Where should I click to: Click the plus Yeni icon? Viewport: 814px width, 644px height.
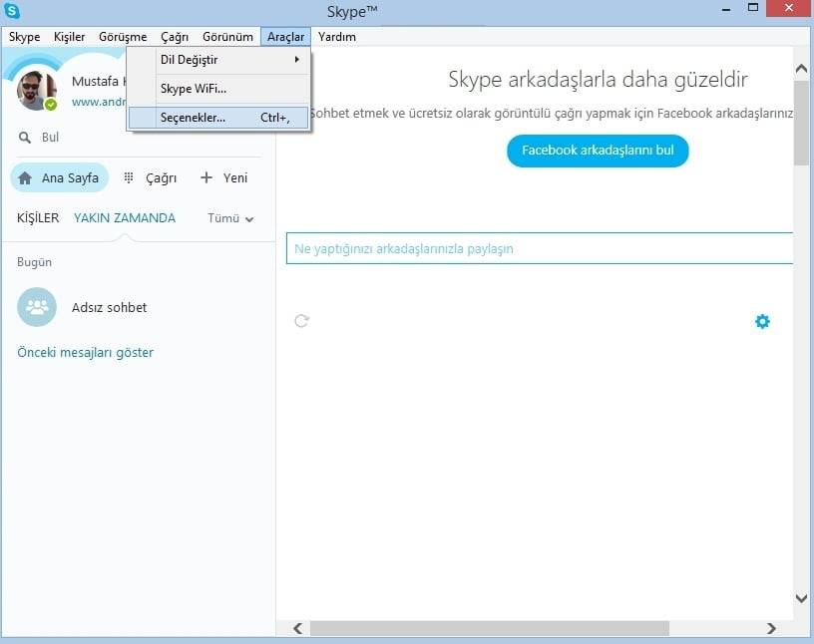pos(206,177)
